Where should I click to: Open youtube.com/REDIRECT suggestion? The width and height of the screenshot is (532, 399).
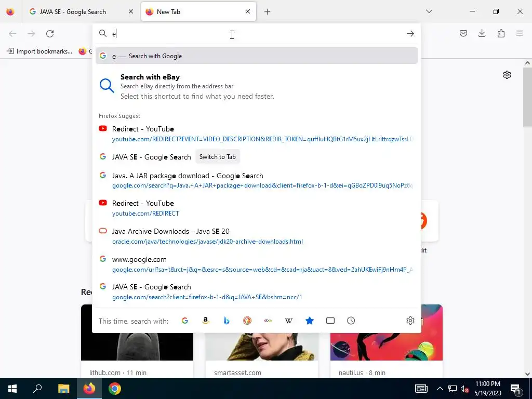pos(257,208)
